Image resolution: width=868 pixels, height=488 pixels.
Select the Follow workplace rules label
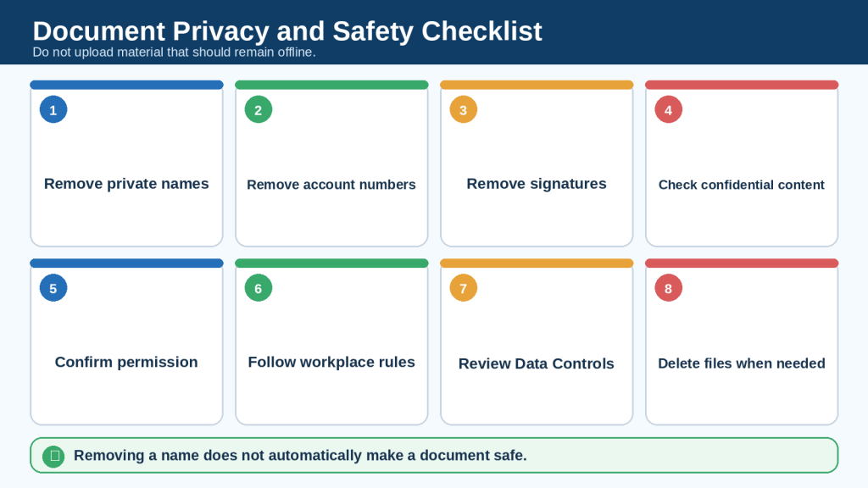click(x=331, y=362)
